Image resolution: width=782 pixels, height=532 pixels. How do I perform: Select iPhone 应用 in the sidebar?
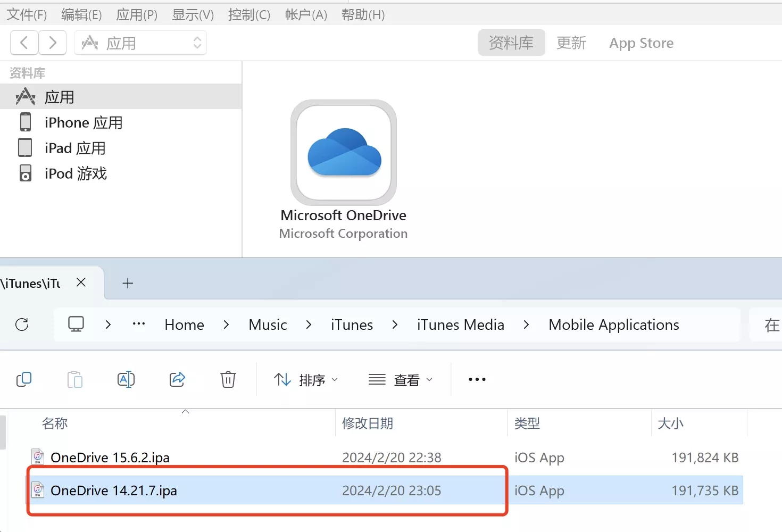pyautogui.click(x=121, y=122)
